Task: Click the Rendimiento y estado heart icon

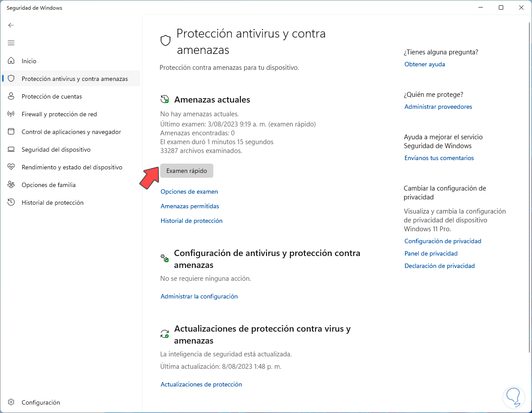Action: pyautogui.click(x=12, y=167)
